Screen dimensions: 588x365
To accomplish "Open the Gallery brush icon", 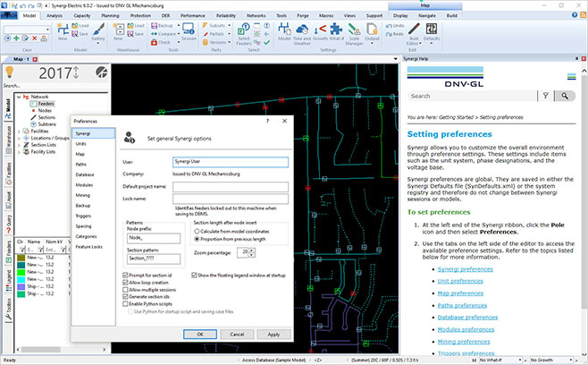I will pyautogui.click(x=98, y=30).
